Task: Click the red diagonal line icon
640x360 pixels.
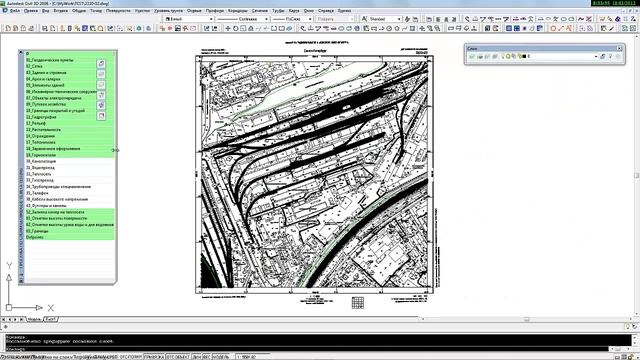Action: point(561,29)
